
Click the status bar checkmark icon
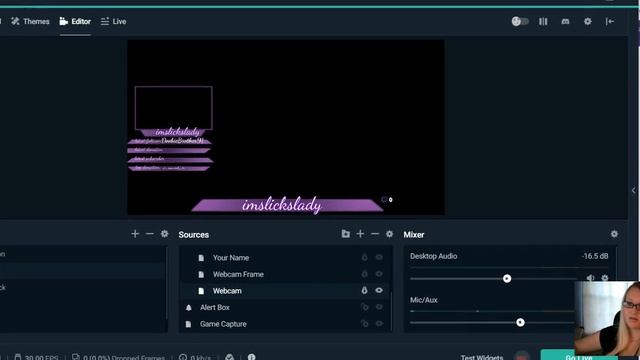229,357
